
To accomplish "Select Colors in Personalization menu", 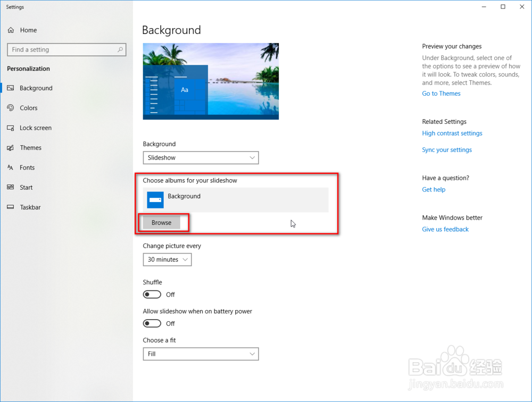I will coord(29,108).
